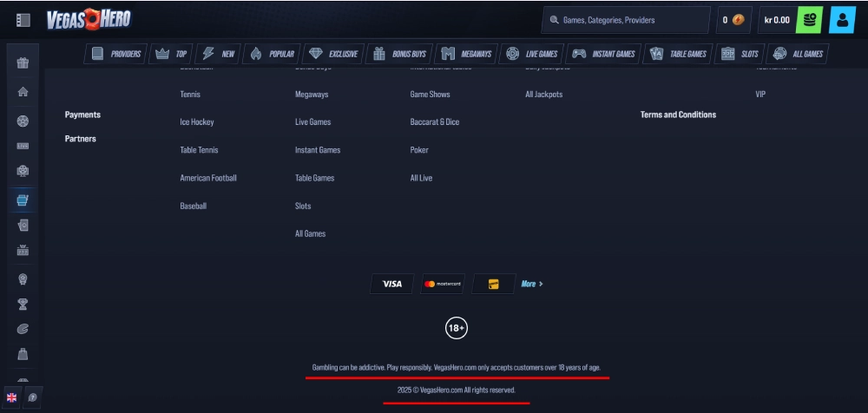
Task: Switch to the Bonus Buys tab
Action: click(399, 54)
